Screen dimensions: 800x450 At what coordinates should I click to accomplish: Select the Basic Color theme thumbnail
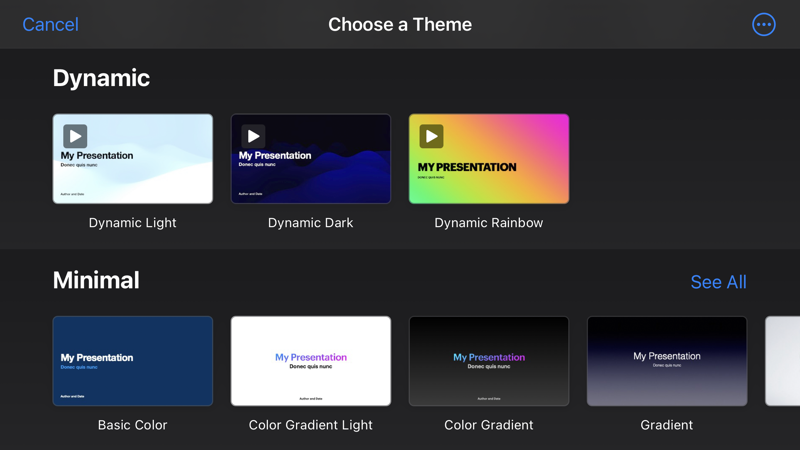pos(133,361)
